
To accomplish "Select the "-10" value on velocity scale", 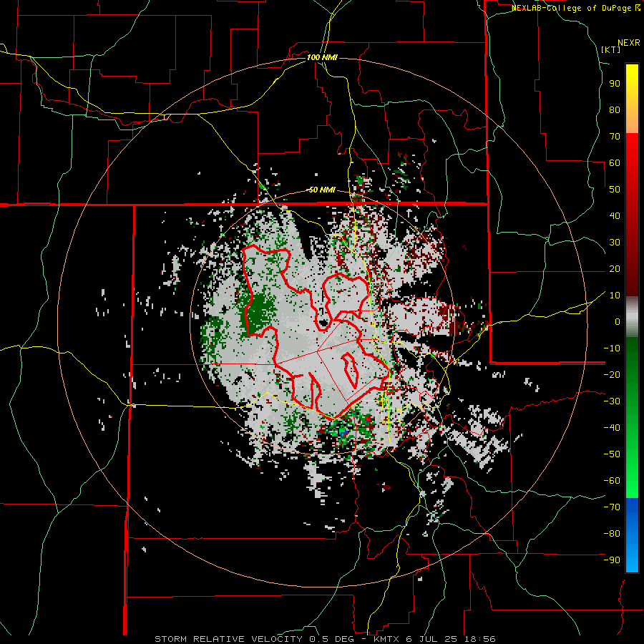I will click(x=612, y=348).
